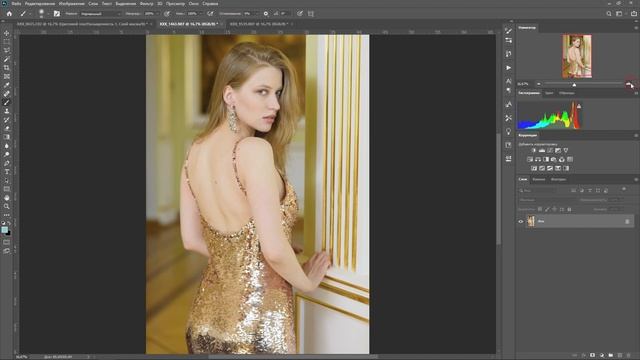
Task: Select the Pen tool
Action: tap(7, 163)
